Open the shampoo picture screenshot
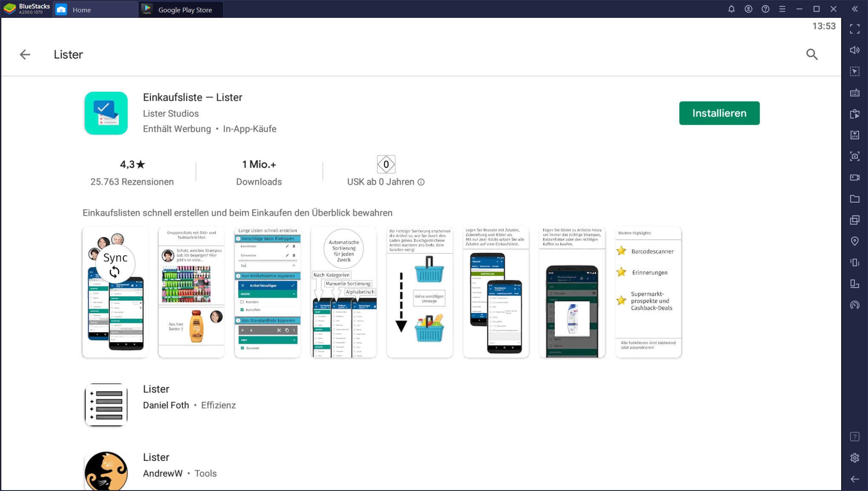The height and width of the screenshot is (491, 868). (x=572, y=292)
